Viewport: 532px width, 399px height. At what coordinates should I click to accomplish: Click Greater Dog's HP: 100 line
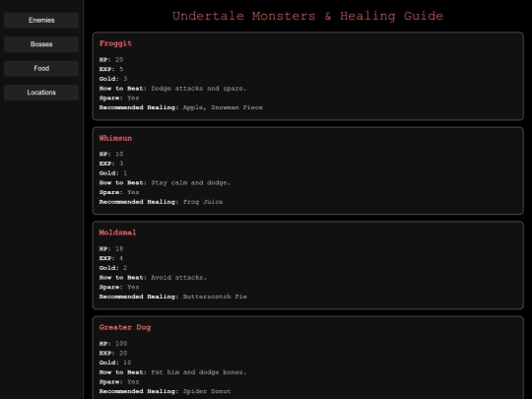click(113, 344)
